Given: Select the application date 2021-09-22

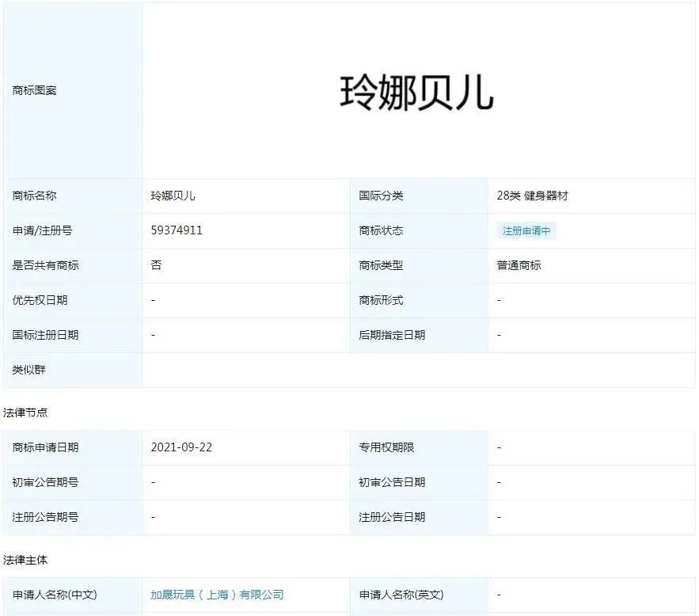Looking at the screenshot, I should (x=182, y=447).
